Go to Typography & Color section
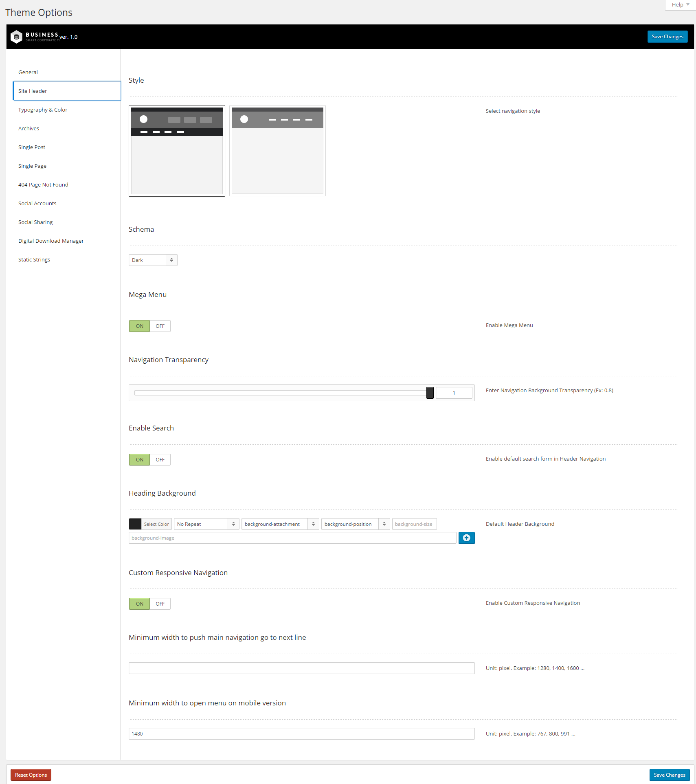Viewport: 696px width, 784px height. point(43,110)
